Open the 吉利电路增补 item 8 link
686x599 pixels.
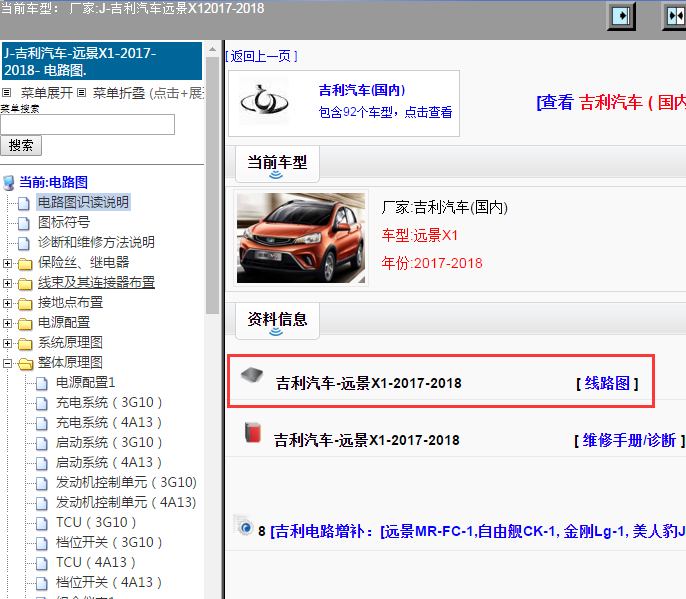click(478, 532)
